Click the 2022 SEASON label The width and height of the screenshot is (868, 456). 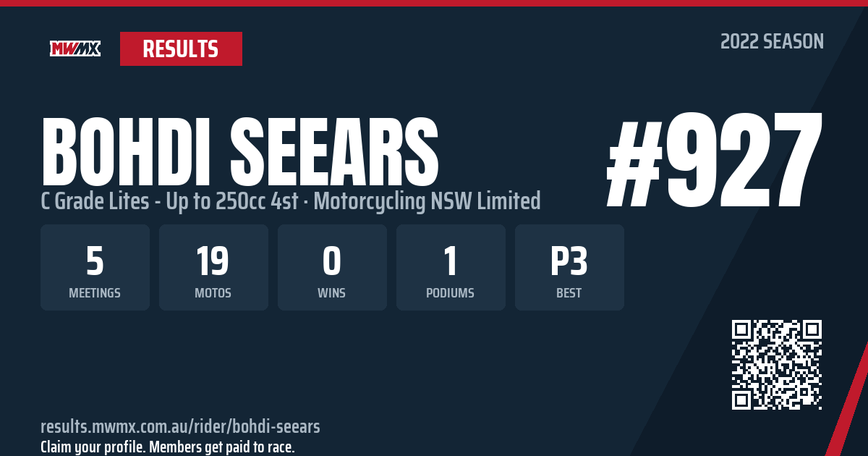click(x=772, y=42)
